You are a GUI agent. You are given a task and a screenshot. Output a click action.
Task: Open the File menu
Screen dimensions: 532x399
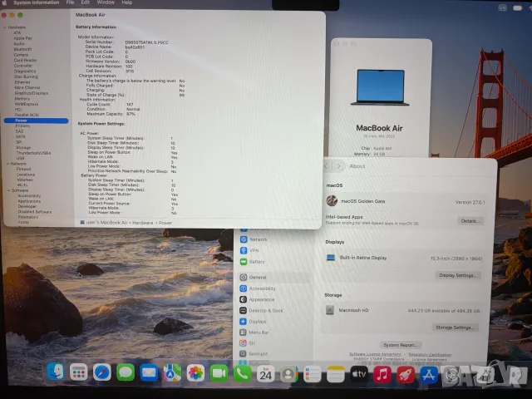(x=70, y=2)
